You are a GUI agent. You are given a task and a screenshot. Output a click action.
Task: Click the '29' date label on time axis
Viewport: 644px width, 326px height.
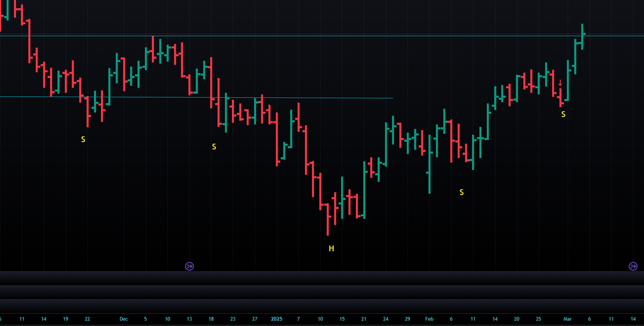407,319
